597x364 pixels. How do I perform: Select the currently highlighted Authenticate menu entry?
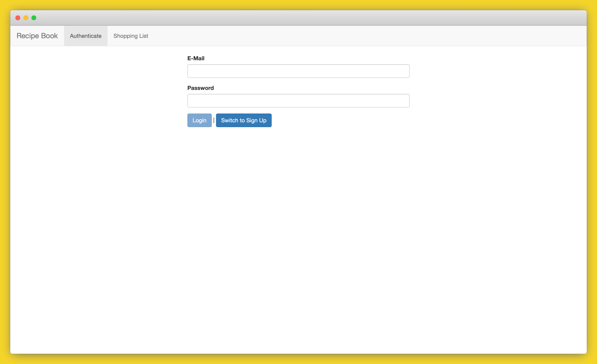tap(85, 36)
